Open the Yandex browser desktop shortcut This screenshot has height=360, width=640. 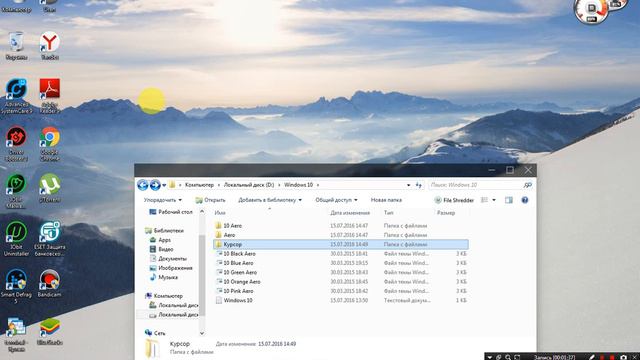click(50, 46)
